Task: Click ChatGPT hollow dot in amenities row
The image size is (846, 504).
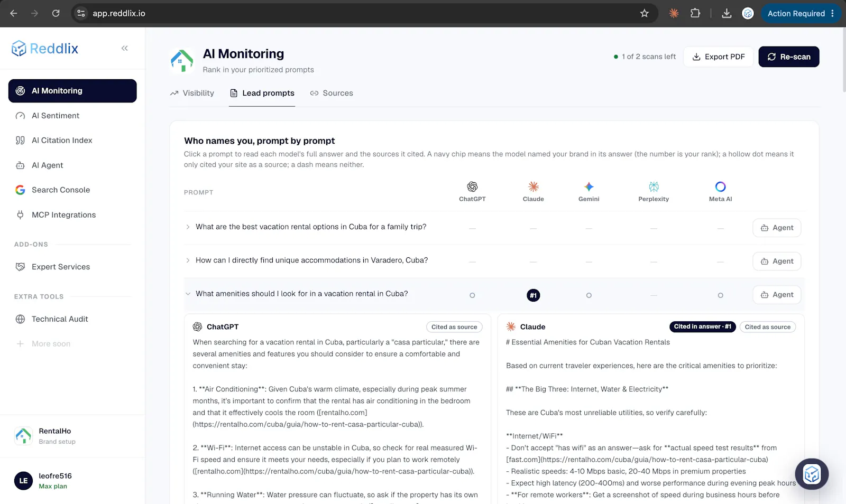Action: click(472, 295)
